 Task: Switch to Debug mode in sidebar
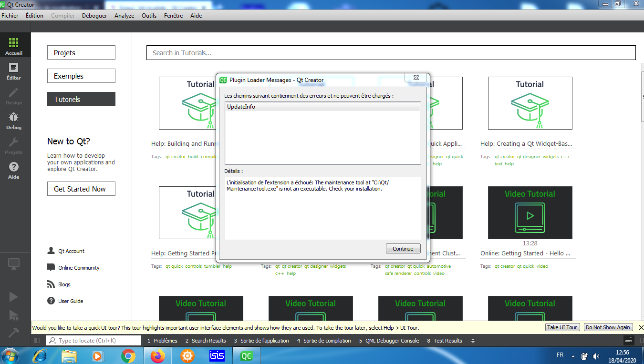click(14, 121)
